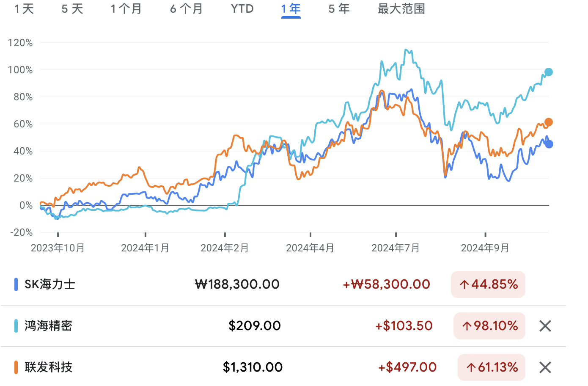Switch chart to the 5 年 range
This screenshot has width=588, height=386.
click(339, 9)
